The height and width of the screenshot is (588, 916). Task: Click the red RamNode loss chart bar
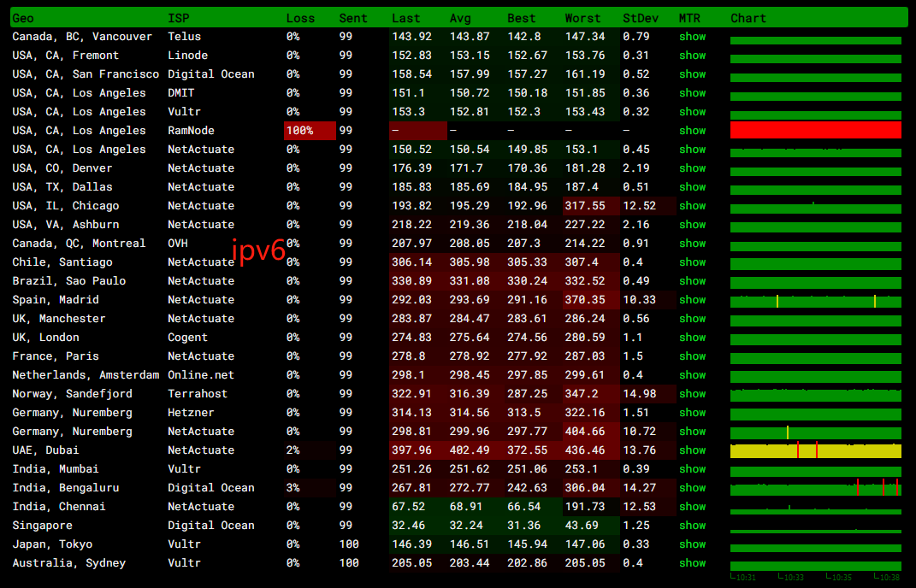click(816, 130)
